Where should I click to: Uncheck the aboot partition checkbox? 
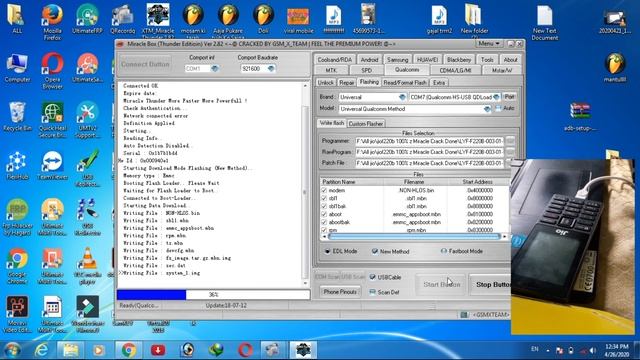[x=324, y=214]
